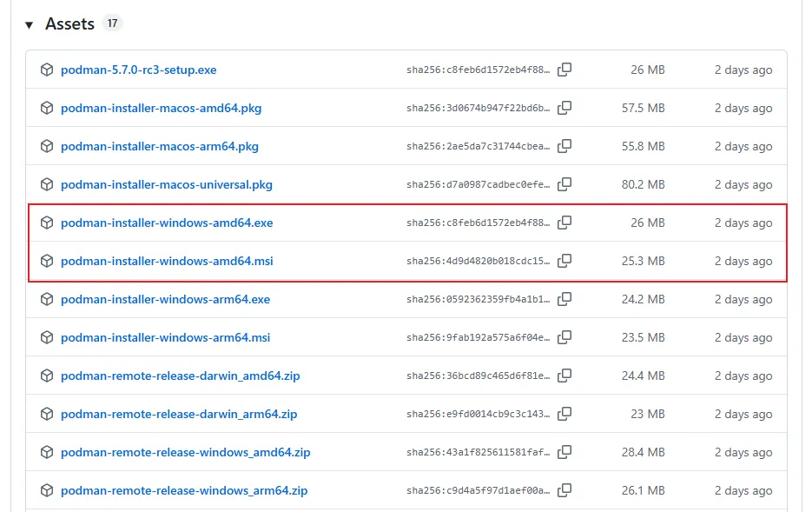Download podman-remote-release-darwin_arm64.zip
Viewport: 812px width, 512px height.
pyautogui.click(x=179, y=414)
